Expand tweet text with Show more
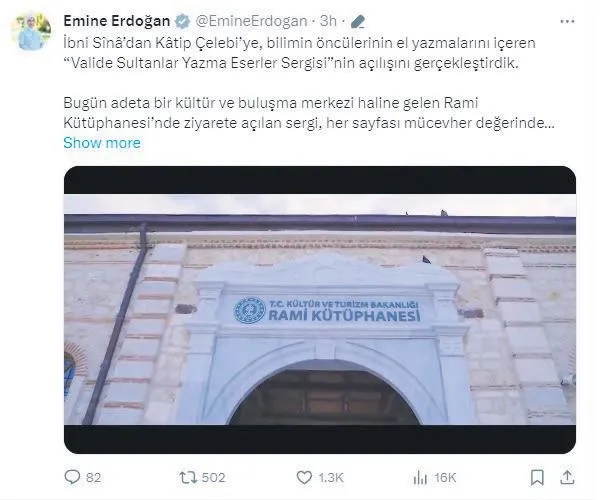The height and width of the screenshot is (500, 600). click(x=102, y=143)
